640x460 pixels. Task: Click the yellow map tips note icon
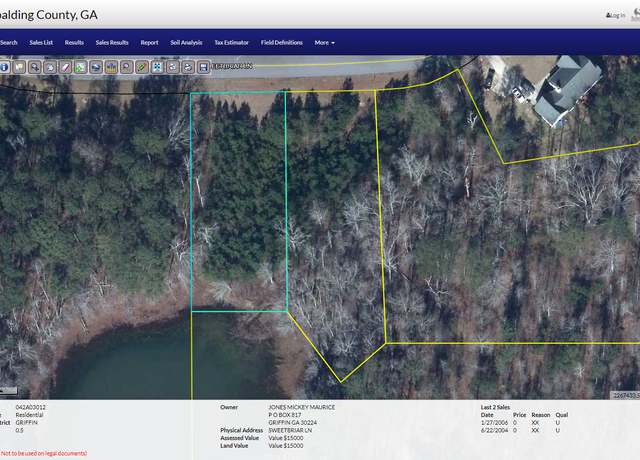(x=20, y=67)
